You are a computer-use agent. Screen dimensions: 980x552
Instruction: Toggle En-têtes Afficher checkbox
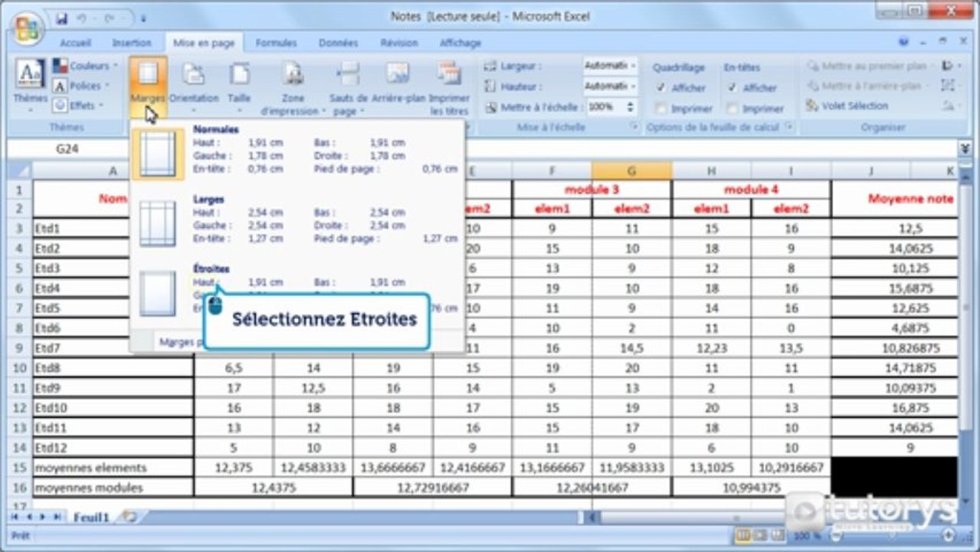click(733, 87)
